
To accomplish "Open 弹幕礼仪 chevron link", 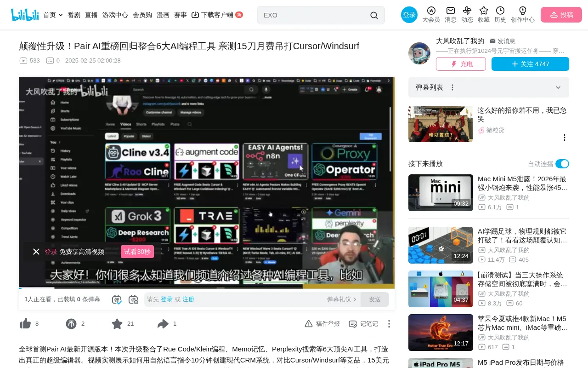I will [342, 299].
